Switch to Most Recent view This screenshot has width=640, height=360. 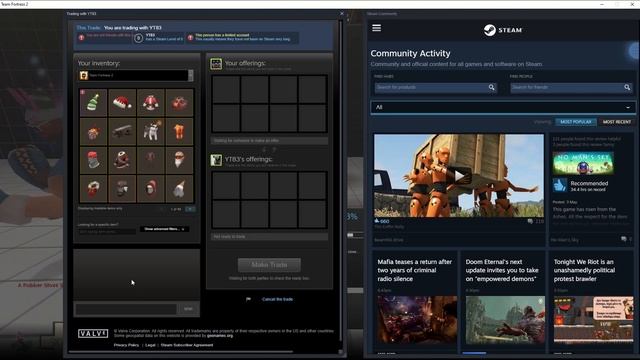(617, 122)
